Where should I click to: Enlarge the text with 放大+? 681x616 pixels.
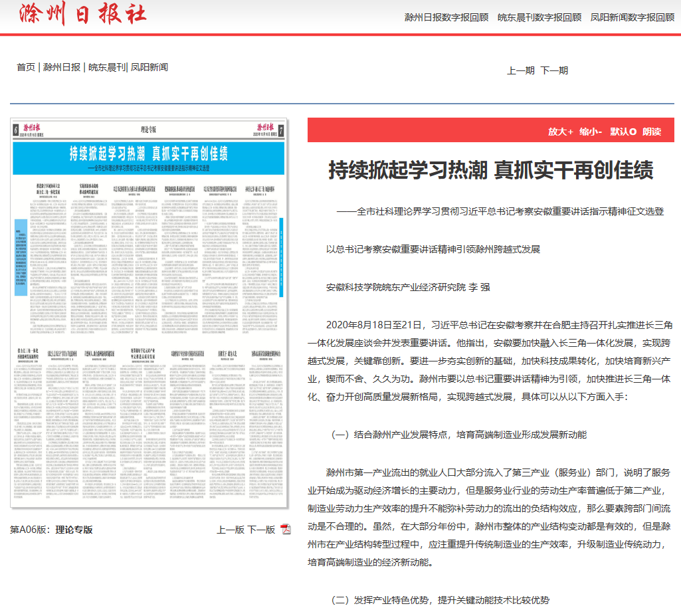(x=560, y=132)
